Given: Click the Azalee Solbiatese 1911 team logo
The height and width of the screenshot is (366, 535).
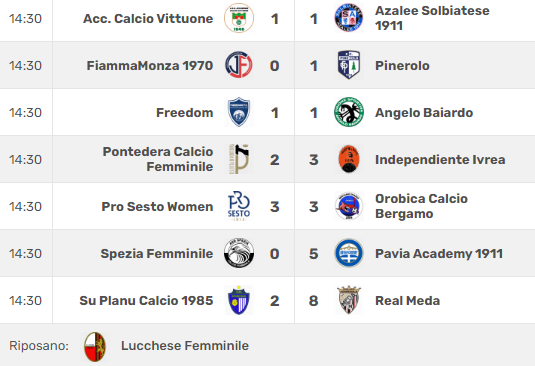Looking at the screenshot, I should click(348, 18).
